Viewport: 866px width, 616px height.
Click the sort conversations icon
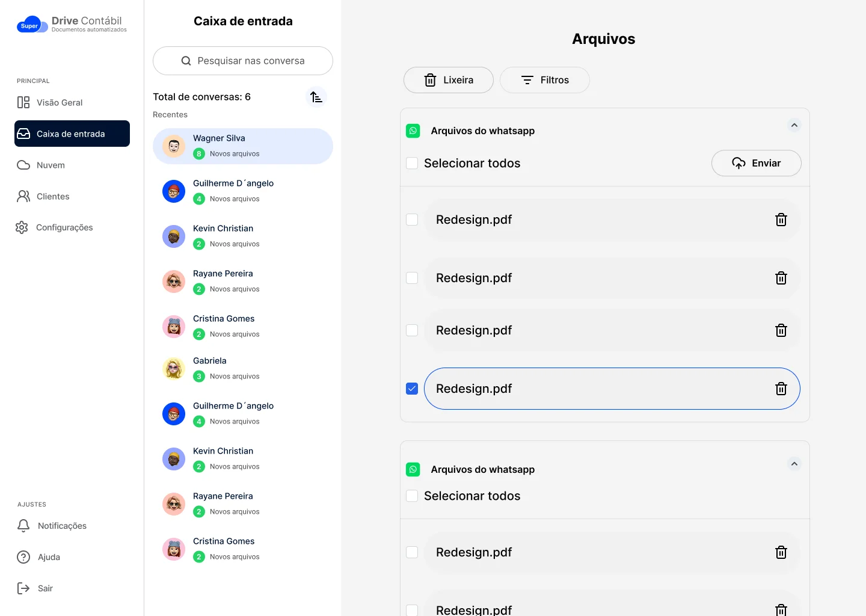point(316,97)
